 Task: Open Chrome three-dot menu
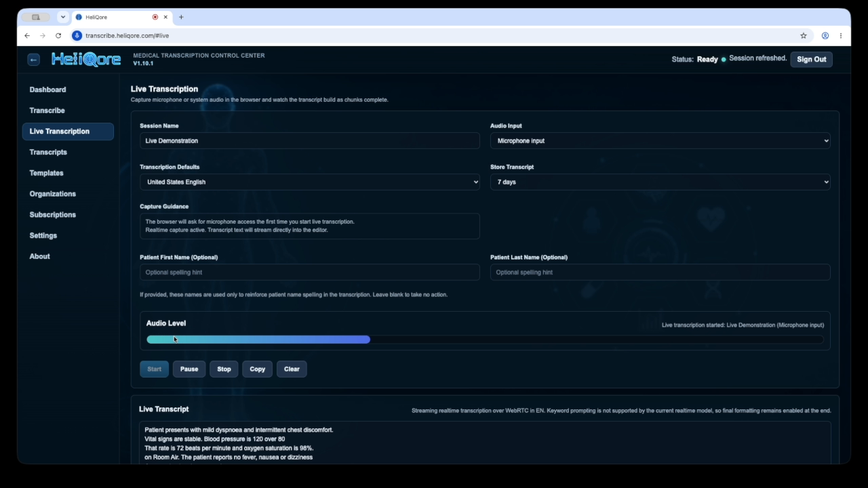(x=841, y=35)
